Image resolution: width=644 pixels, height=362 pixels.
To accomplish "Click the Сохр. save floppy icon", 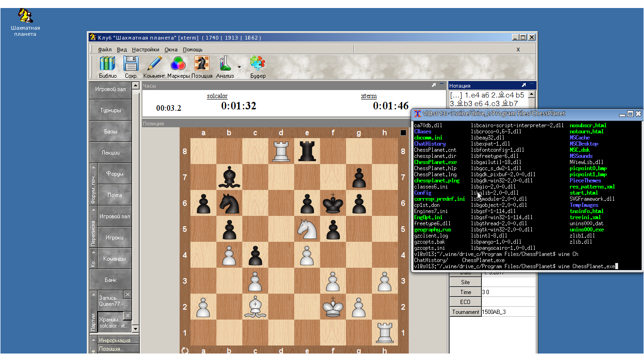I will 131,66.
